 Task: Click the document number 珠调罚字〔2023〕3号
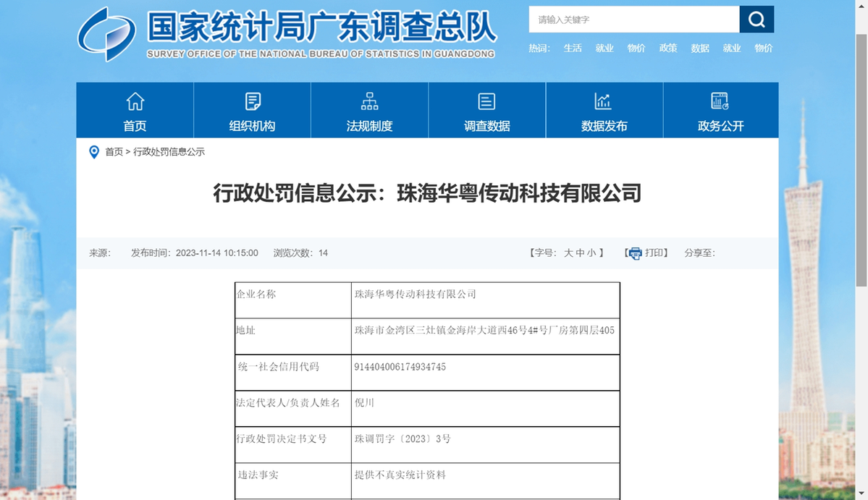tap(403, 438)
